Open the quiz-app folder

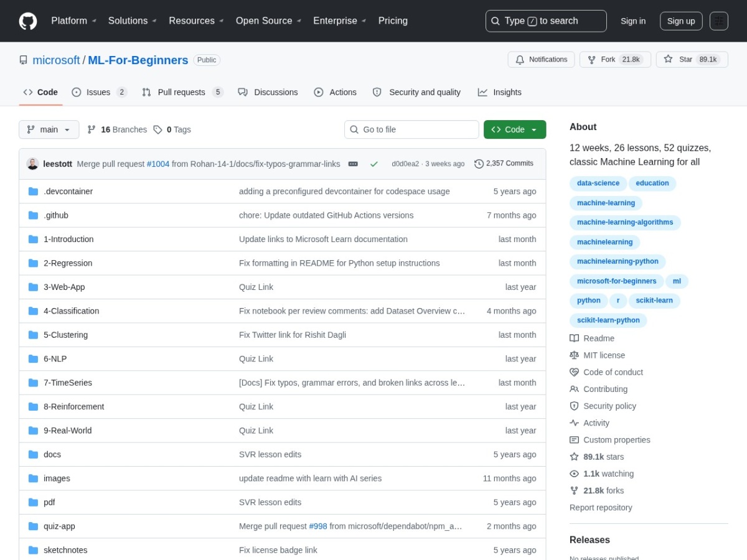[x=59, y=526]
